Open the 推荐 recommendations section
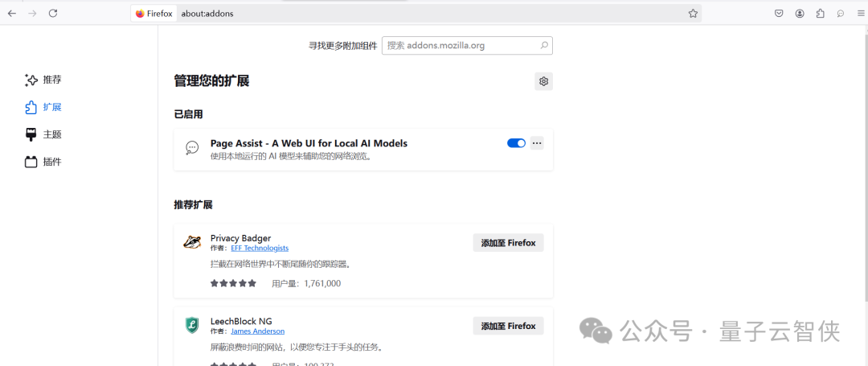Screen dimensions: 868x366 point(43,80)
